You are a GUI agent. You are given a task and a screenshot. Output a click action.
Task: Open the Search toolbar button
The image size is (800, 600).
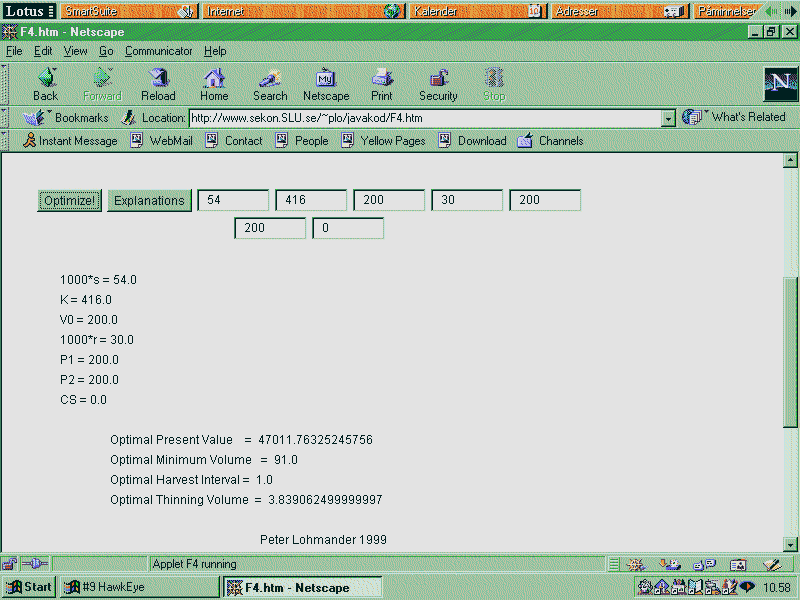270,85
